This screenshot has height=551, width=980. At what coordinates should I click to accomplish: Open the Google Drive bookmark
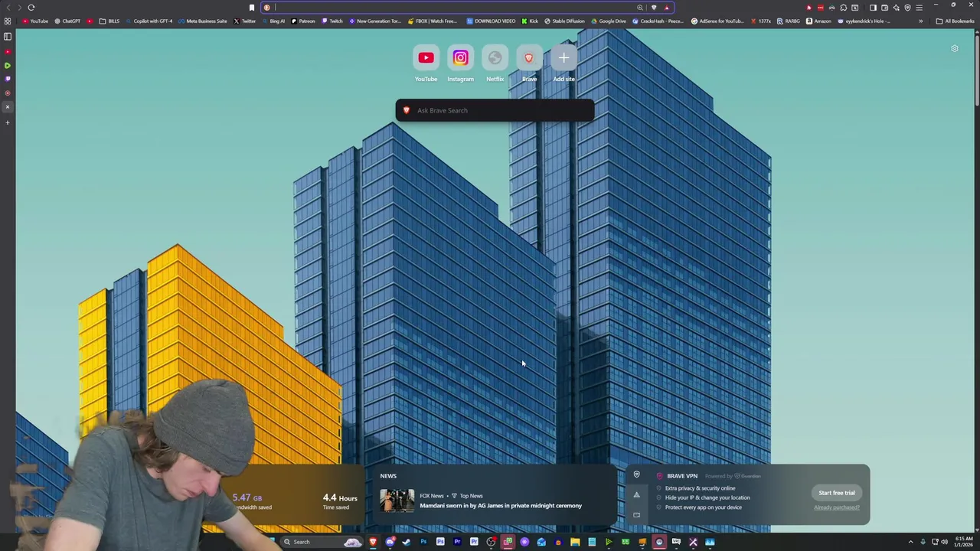(x=608, y=21)
